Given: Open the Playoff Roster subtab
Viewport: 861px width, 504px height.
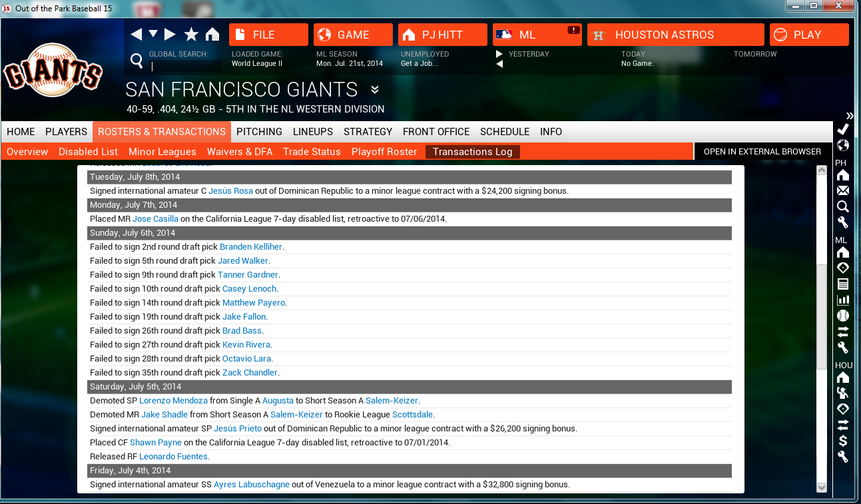Looking at the screenshot, I should coord(384,152).
